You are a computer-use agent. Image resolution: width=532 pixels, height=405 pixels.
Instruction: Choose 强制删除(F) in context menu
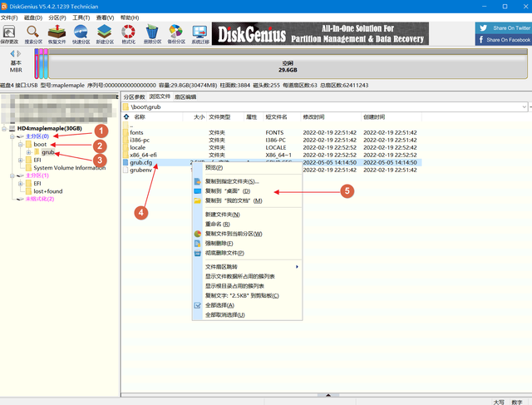(247, 244)
